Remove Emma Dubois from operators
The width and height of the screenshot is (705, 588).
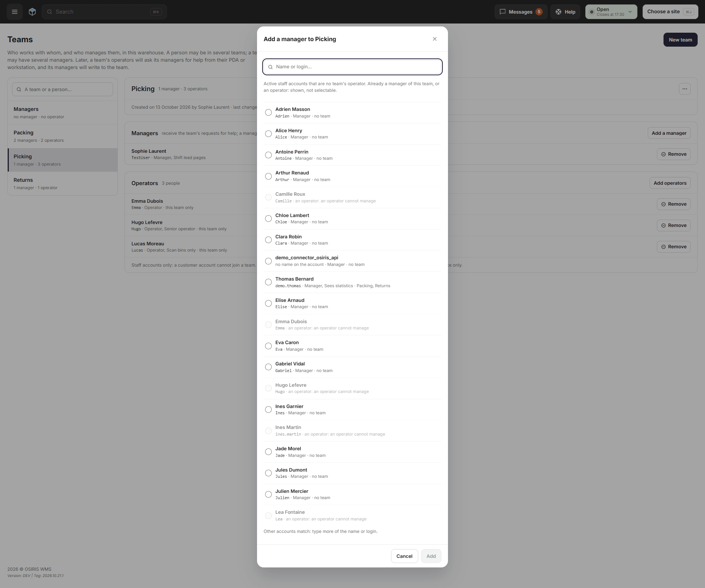(674, 204)
